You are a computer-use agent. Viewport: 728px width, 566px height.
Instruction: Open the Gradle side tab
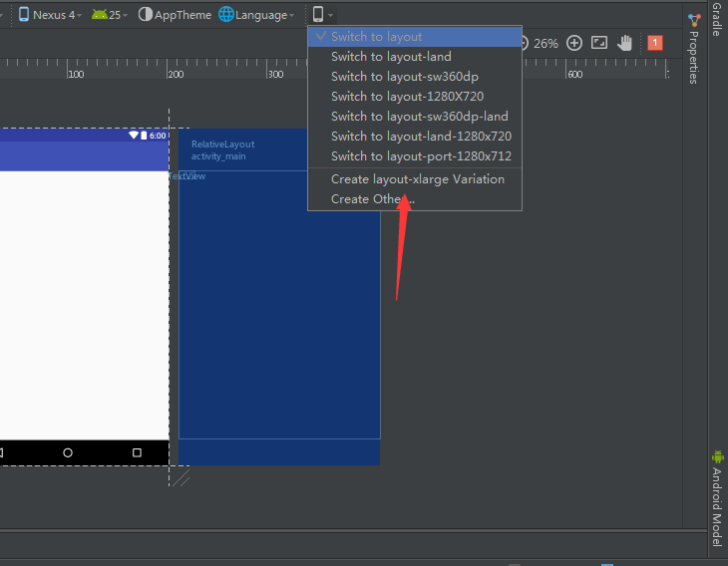(x=716, y=20)
